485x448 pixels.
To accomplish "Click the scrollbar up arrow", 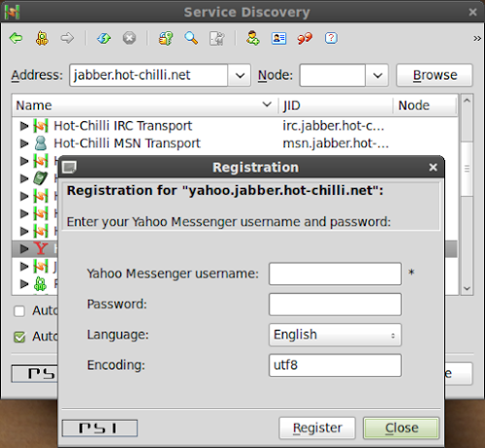I will [467, 101].
